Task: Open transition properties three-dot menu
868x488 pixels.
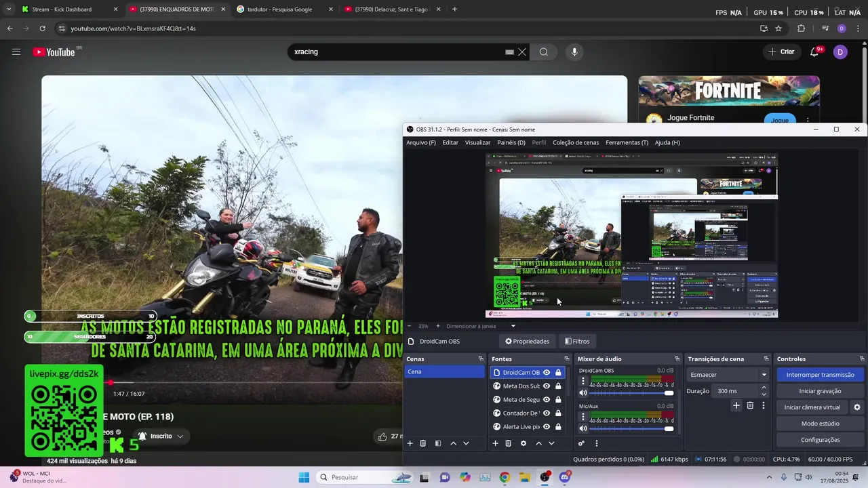Action: (764, 405)
